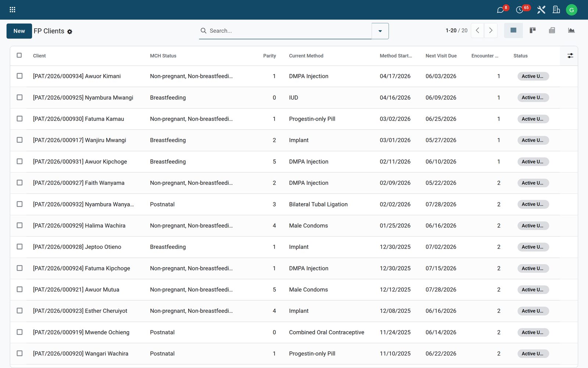This screenshot has height=368, width=588.
Task: Check the Wangari Wachira row checkbox
Action: 19,353
